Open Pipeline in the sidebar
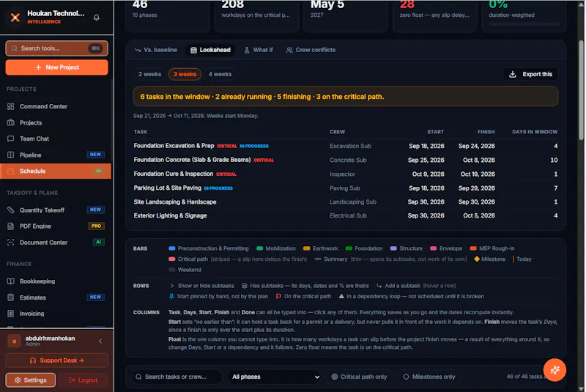Screen dimensions: 586x392 point(56,155)
